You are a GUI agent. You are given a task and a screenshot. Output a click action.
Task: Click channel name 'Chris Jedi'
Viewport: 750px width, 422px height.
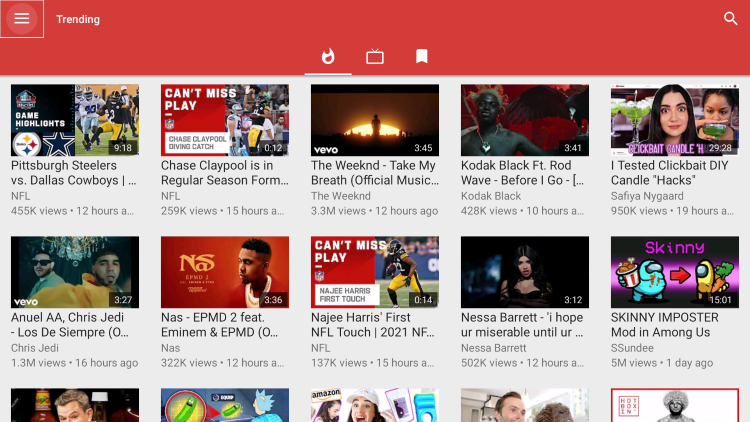pos(35,348)
